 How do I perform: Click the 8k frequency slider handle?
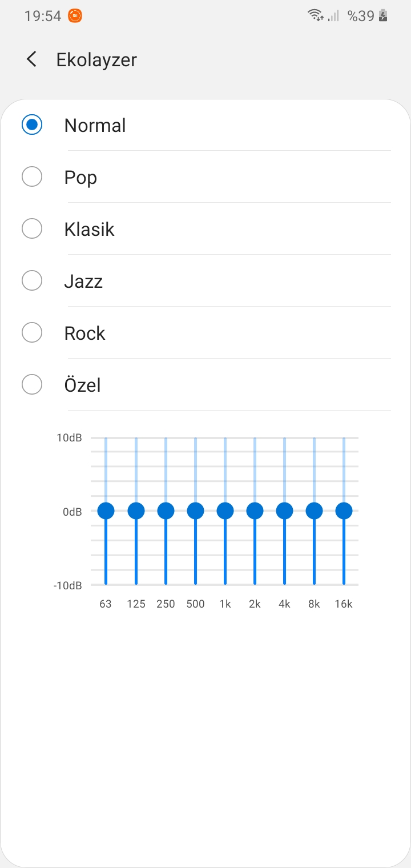click(x=314, y=511)
